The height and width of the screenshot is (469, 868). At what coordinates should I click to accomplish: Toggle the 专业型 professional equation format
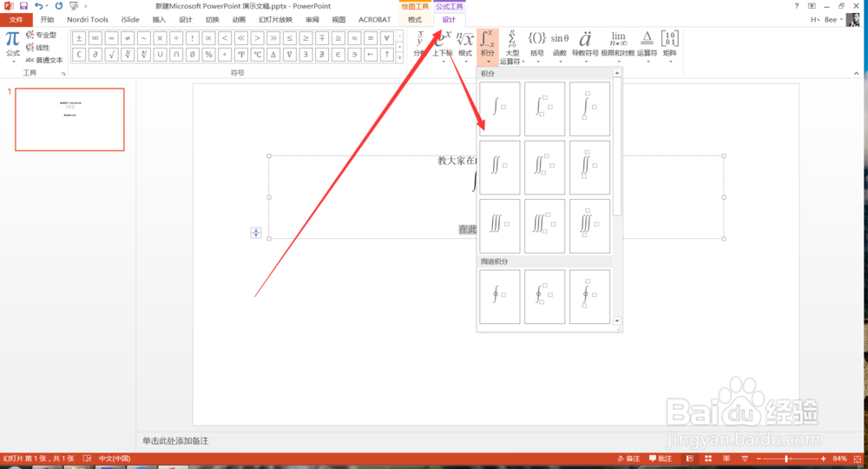pyautogui.click(x=41, y=35)
